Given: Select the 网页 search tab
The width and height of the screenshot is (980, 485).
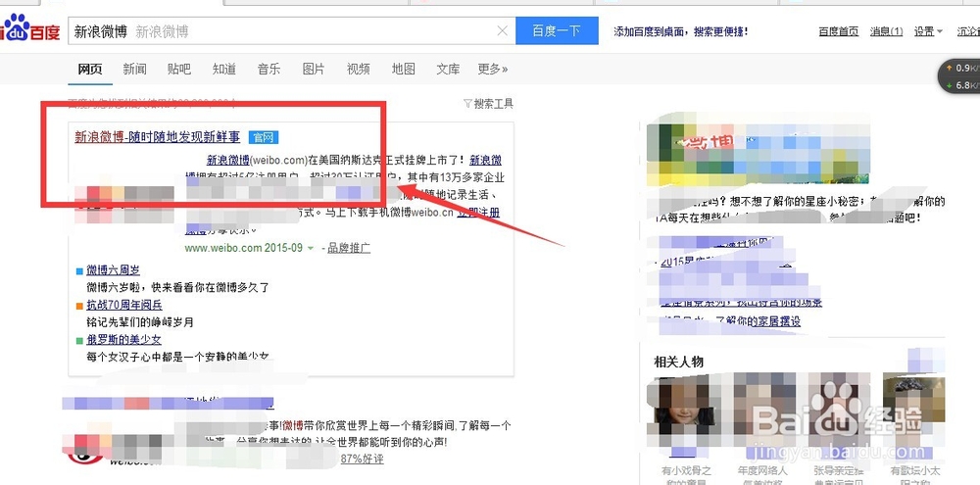Looking at the screenshot, I should click(x=90, y=69).
